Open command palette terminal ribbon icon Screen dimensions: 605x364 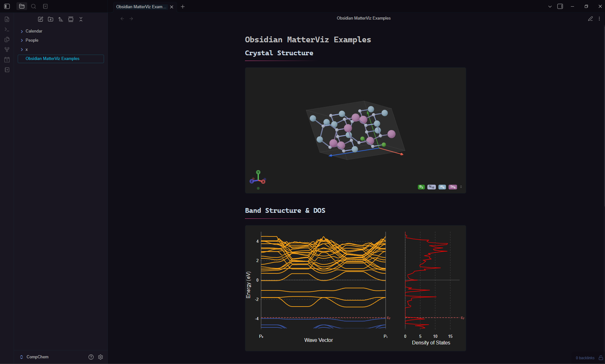pos(7,29)
